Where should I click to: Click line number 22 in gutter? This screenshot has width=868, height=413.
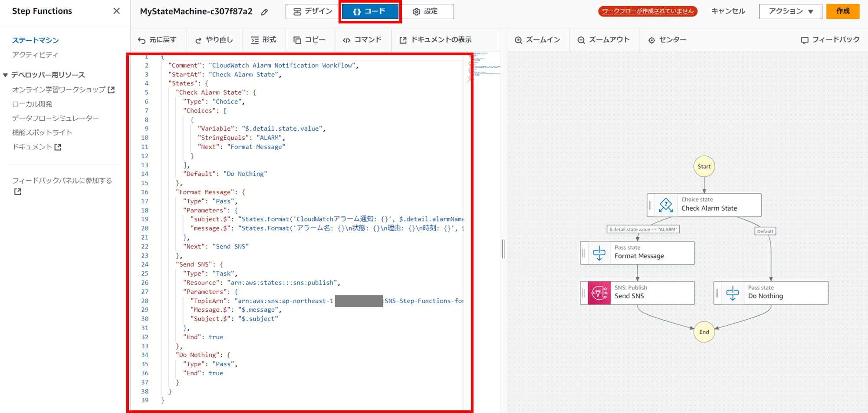(145, 246)
